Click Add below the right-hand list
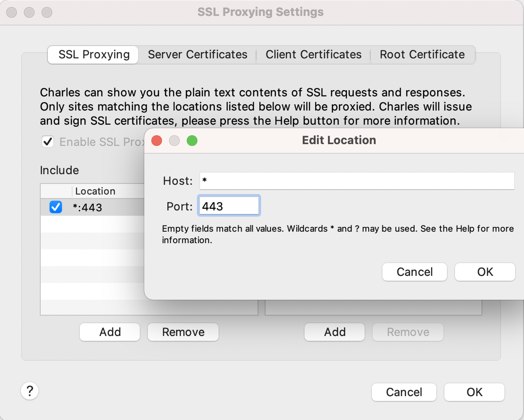 tap(335, 332)
